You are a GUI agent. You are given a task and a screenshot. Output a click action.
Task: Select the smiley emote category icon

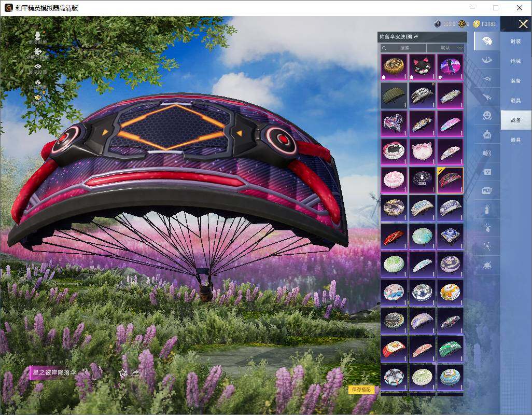[487, 116]
